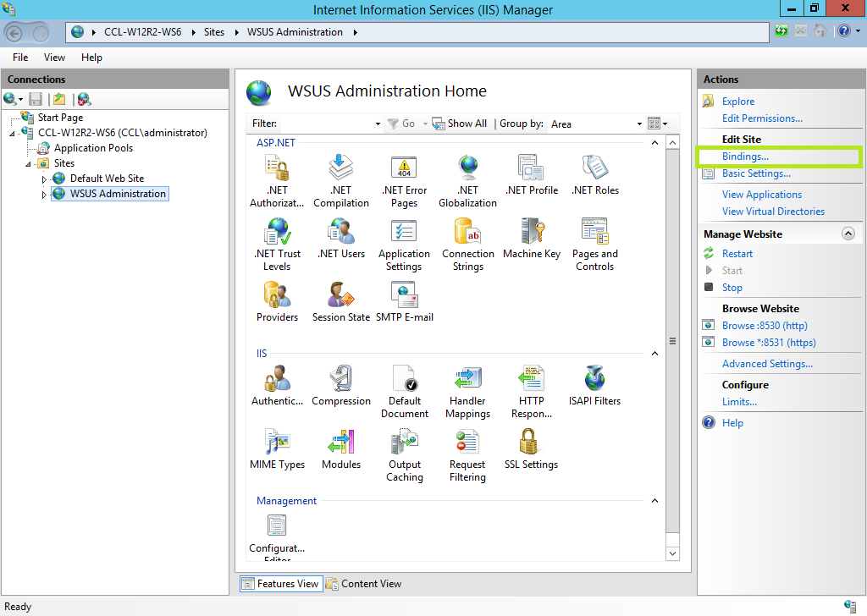Screen dimensions: 867x616
Task: Click the Basic Settings... link
Action: click(756, 173)
